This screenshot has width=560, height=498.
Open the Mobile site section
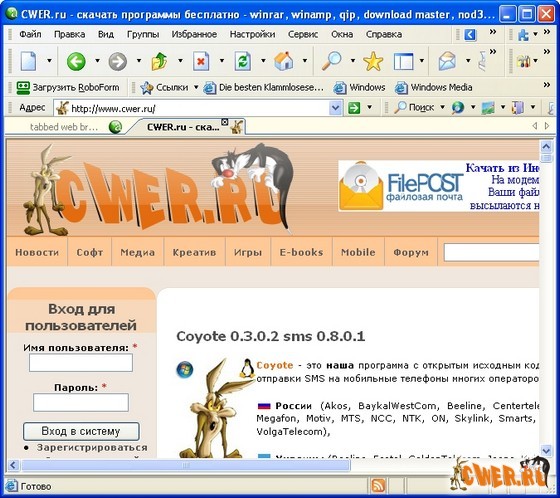click(x=358, y=252)
